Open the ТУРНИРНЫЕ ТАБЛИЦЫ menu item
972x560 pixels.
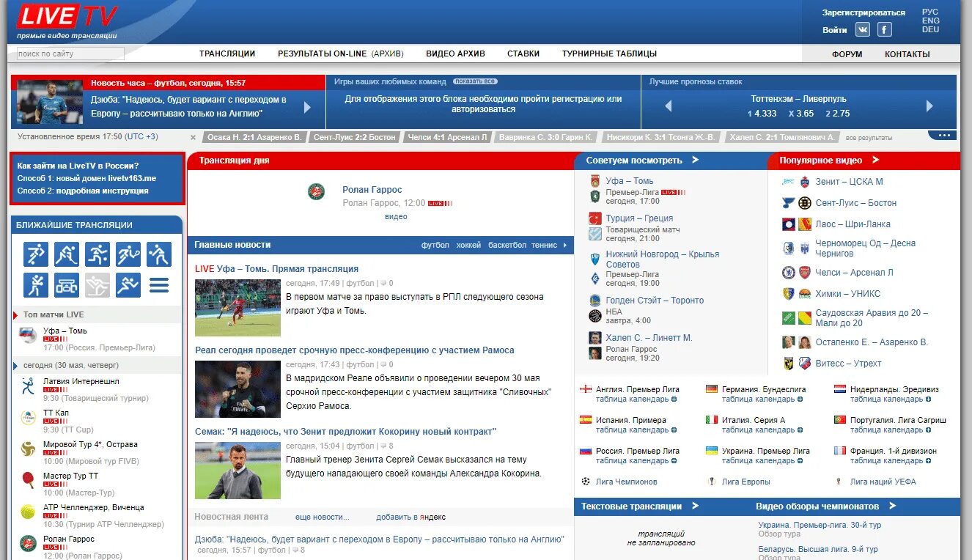(609, 54)
